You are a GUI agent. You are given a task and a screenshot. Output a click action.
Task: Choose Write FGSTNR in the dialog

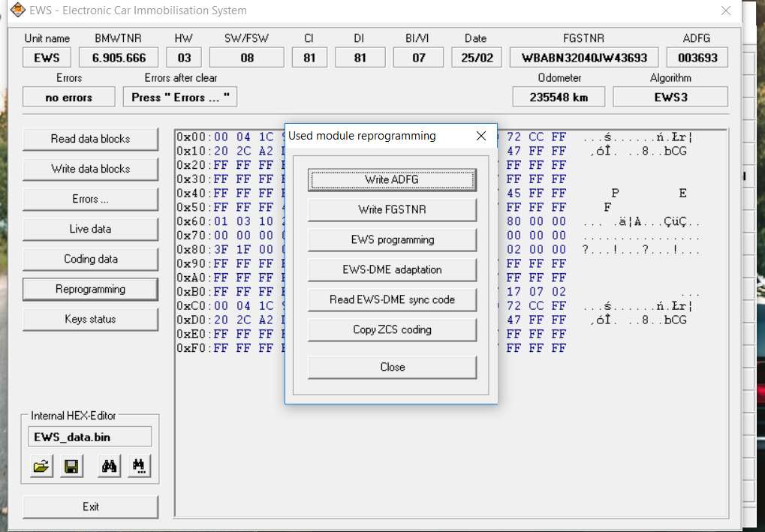(x=392, y=210)
